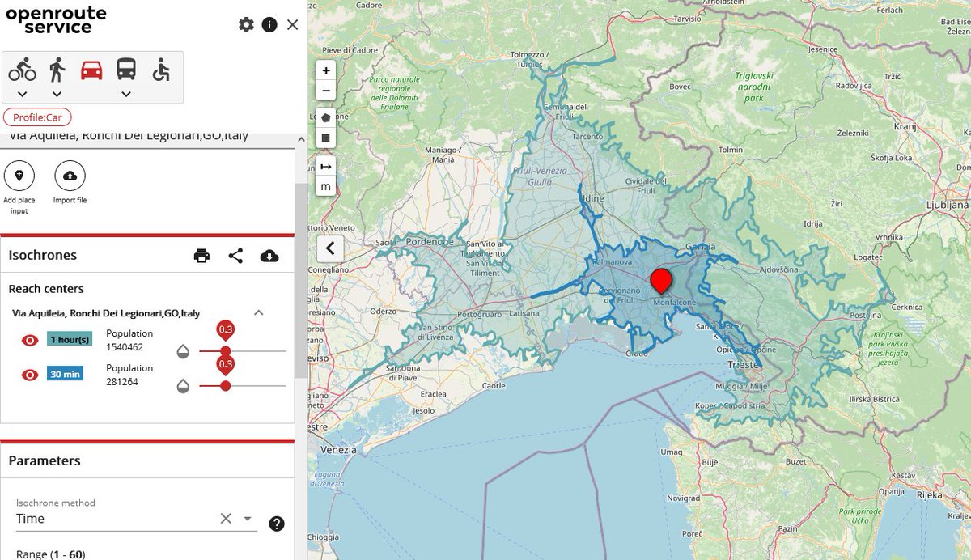Select the draw polygon tool
The image size is (971, 560).
pyautogui.click(x=326, y=117)
